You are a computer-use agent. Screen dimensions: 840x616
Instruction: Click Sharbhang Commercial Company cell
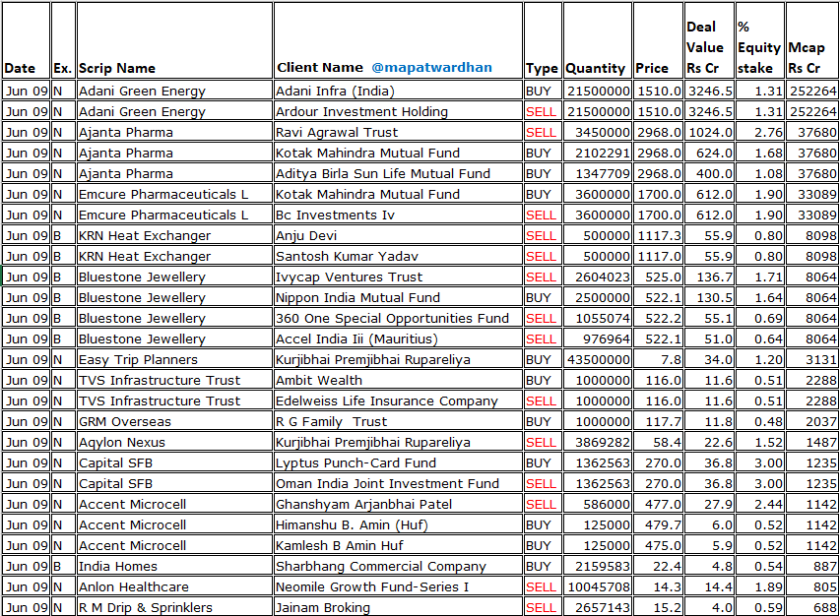398,566
